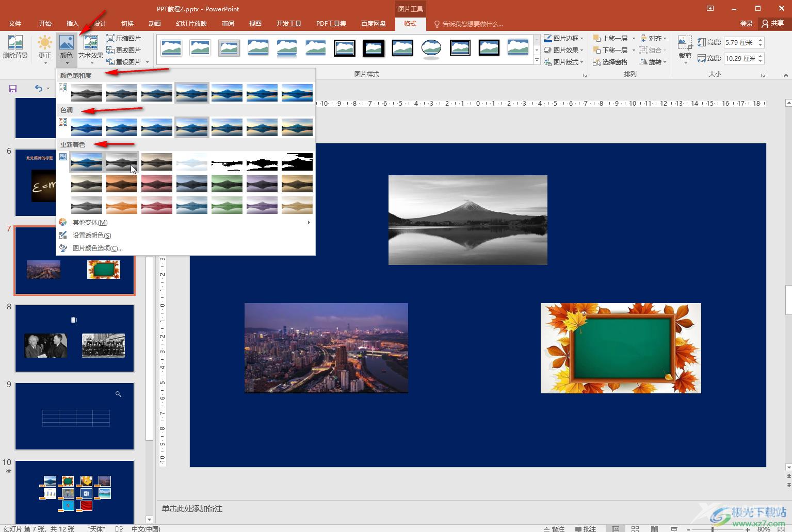The image size is (792, 532).
Task: Toggle Comments (批注) in status bar
Action: tap(586, 528)
